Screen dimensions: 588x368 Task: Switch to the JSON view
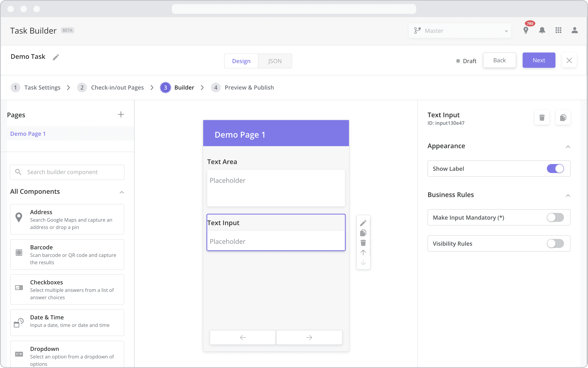pyautogui.click(x=275, y=61)
